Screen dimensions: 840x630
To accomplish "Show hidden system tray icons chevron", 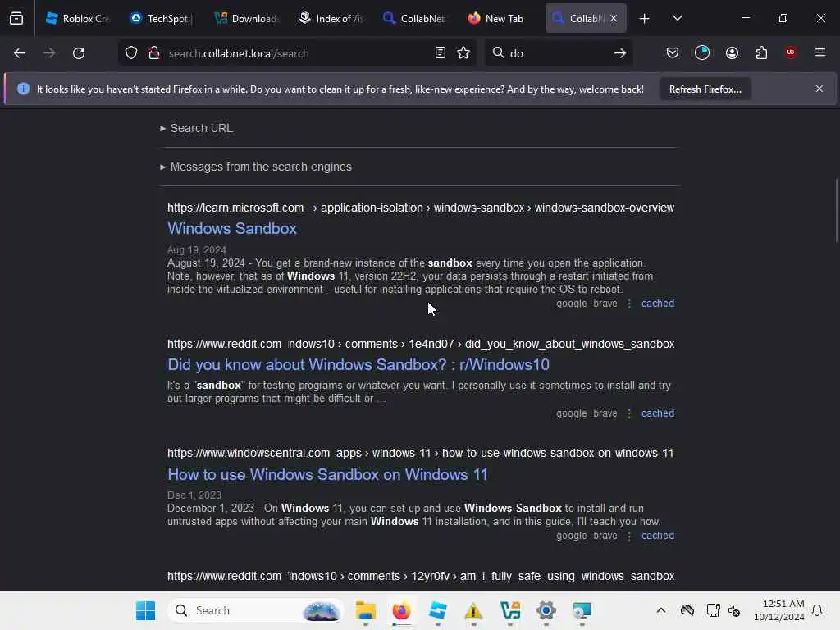I will coord(661,610).
